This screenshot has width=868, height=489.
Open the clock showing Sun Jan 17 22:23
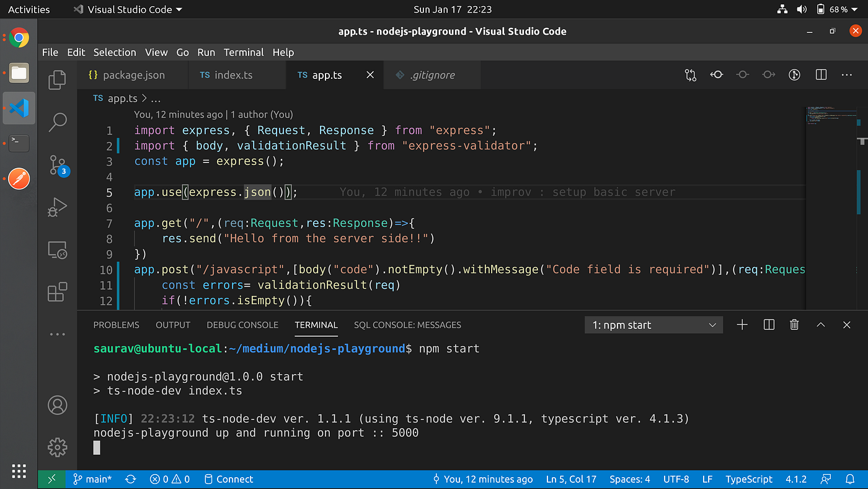coord(453,9)
